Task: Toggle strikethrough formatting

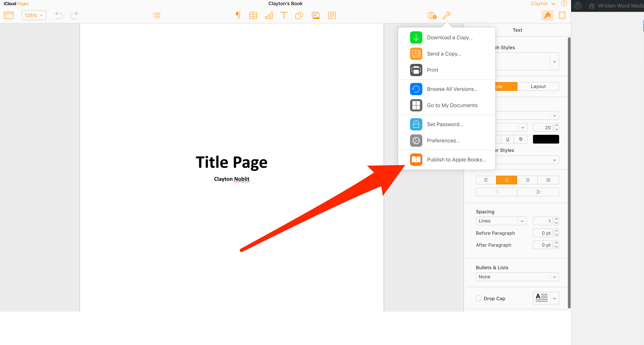Action: [520, 139]
